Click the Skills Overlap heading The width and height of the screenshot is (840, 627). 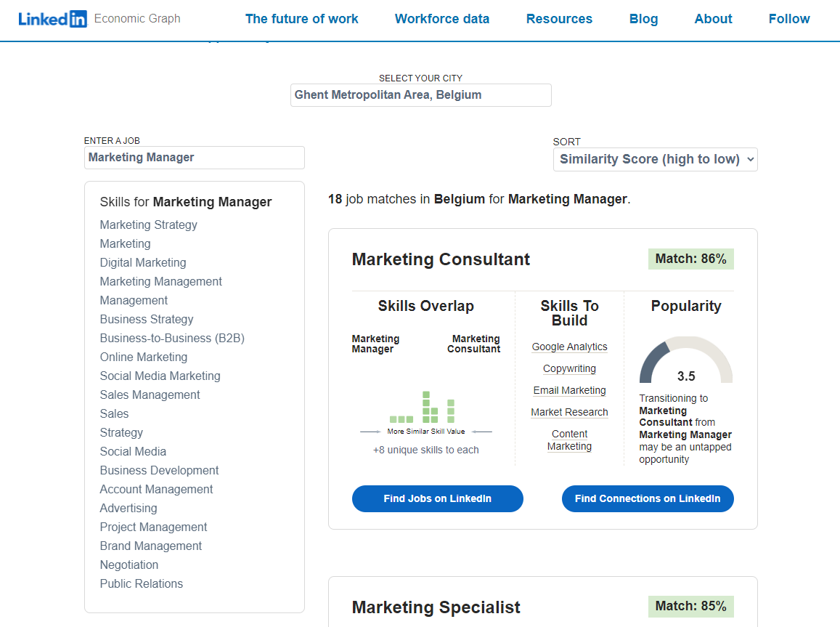click(x=426, y=306)
